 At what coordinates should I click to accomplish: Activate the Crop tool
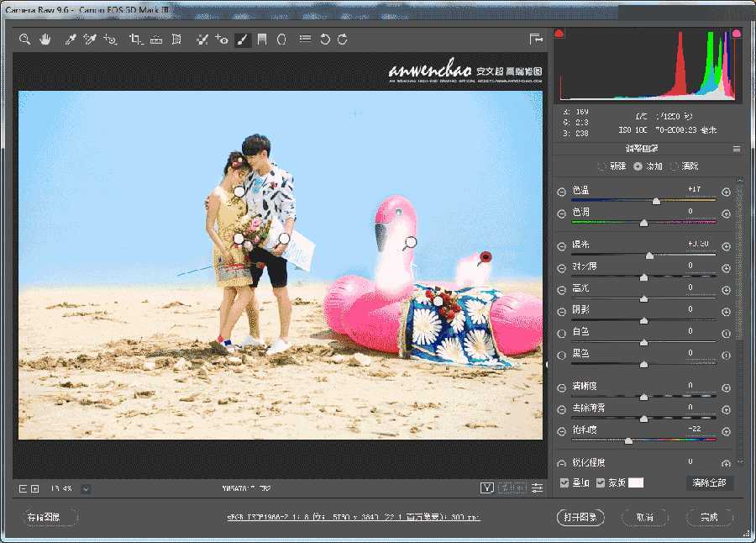point(135,39)
